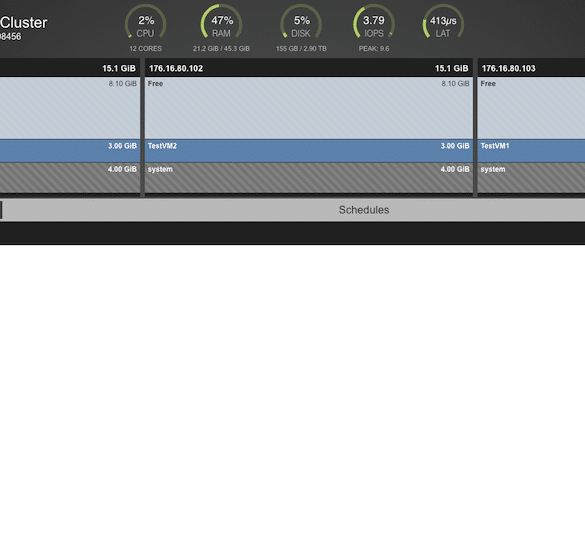585x533 pixels.
Task: Click the CPU 2% gauge
Action: 146,22
